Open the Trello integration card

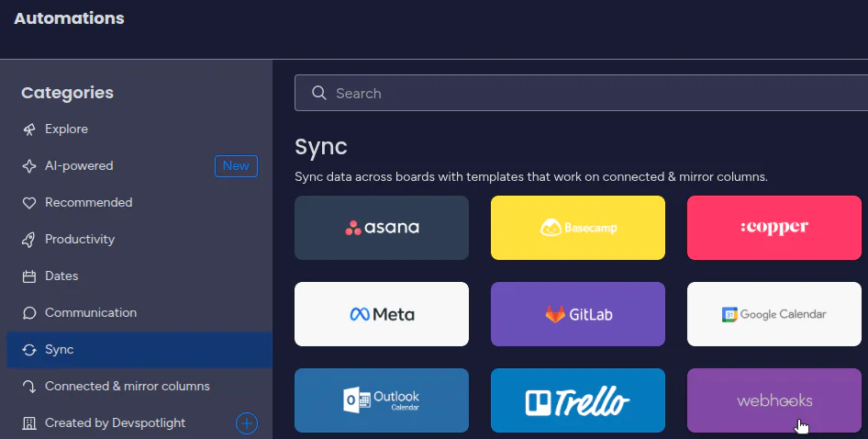[578, 400]
